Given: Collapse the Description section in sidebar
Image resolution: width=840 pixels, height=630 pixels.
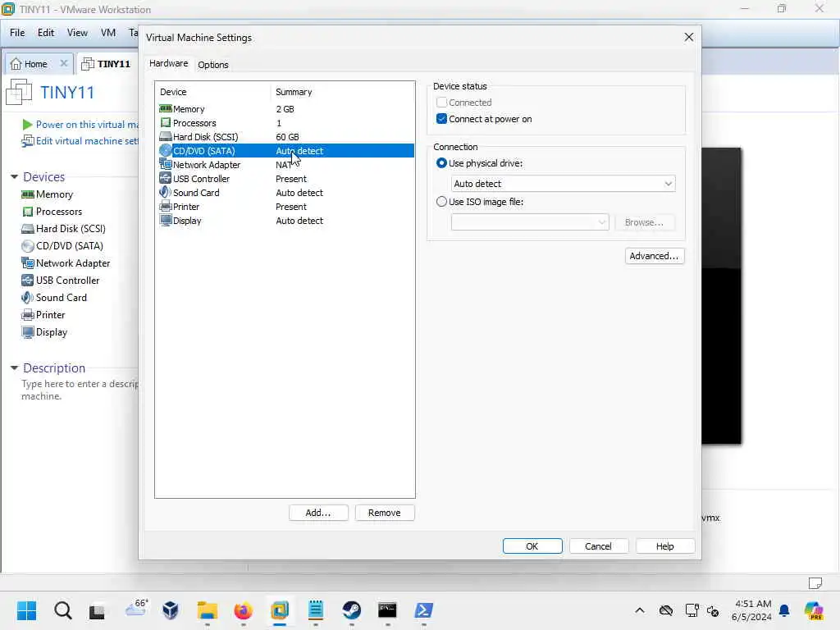Looking at the screenshot, I should [x=15, y=368].
